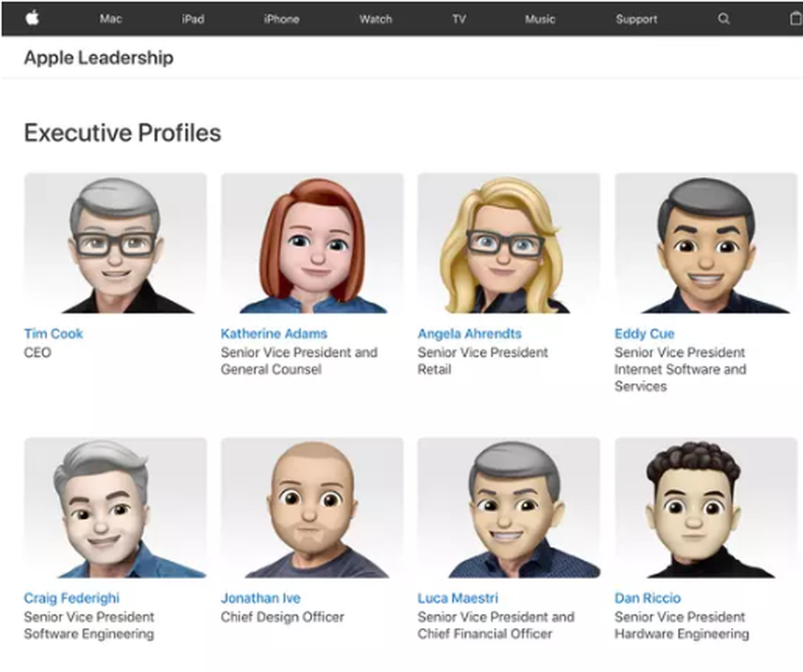The width and height of the screenshot is (803, 672).
Task: Open Jonathan Ive's profile link
Action: pyautogui.click(x=261, y=598)
